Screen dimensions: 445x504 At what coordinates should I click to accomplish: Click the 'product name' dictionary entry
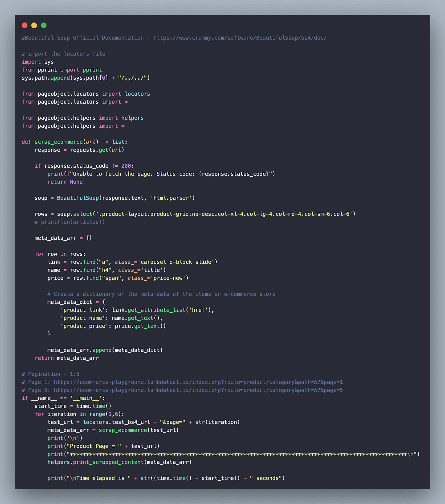coord(111,318)
